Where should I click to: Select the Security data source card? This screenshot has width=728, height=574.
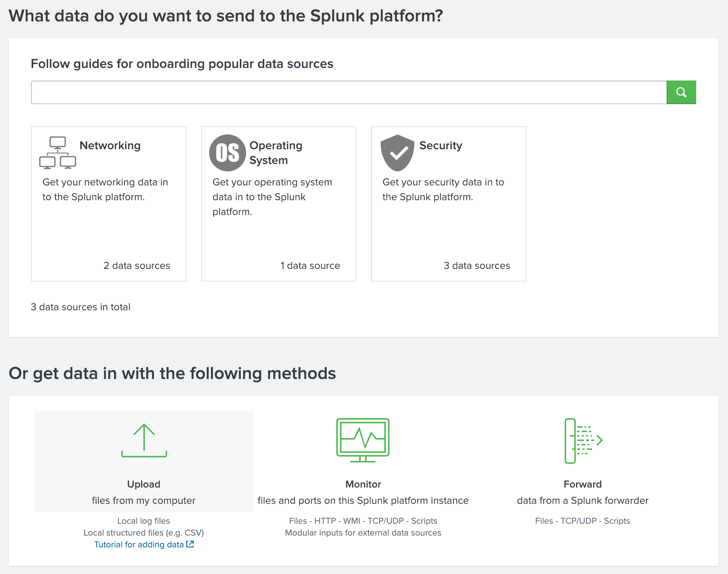448,204
